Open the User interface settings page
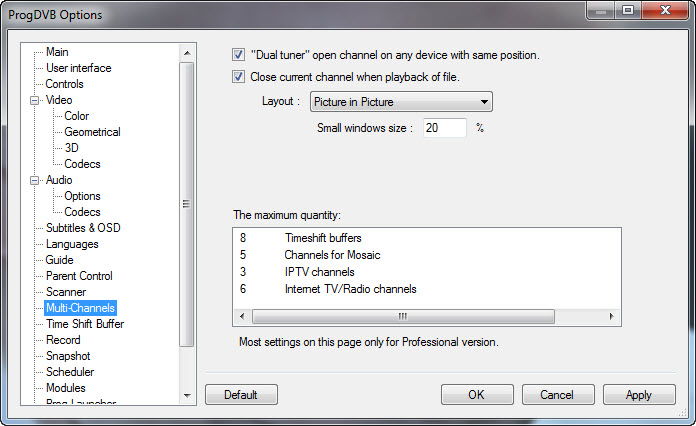 (78, 68)
